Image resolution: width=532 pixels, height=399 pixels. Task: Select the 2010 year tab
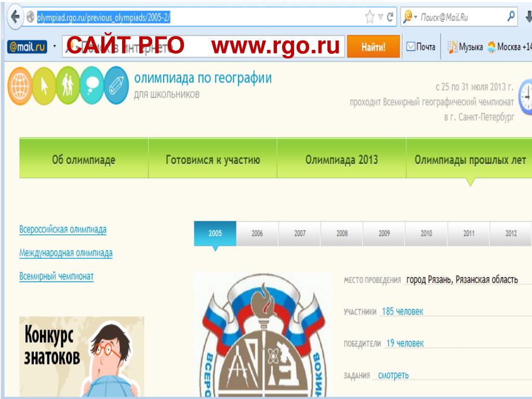[x=427, y=233]
